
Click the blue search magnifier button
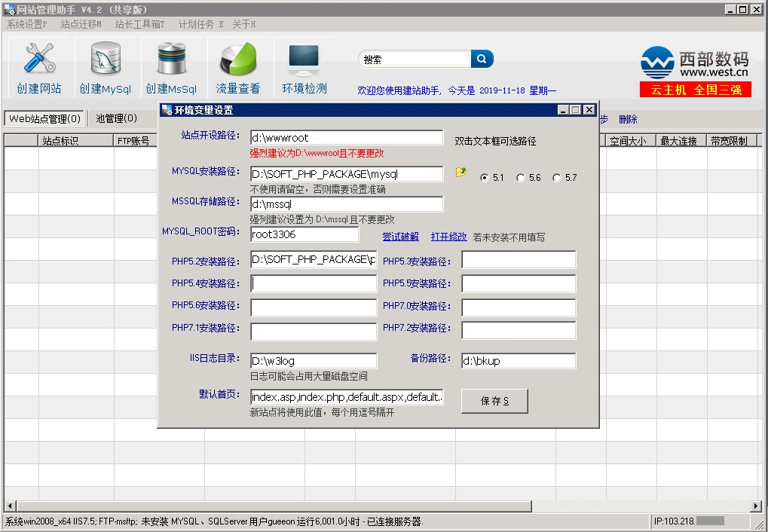click(482, 59)
